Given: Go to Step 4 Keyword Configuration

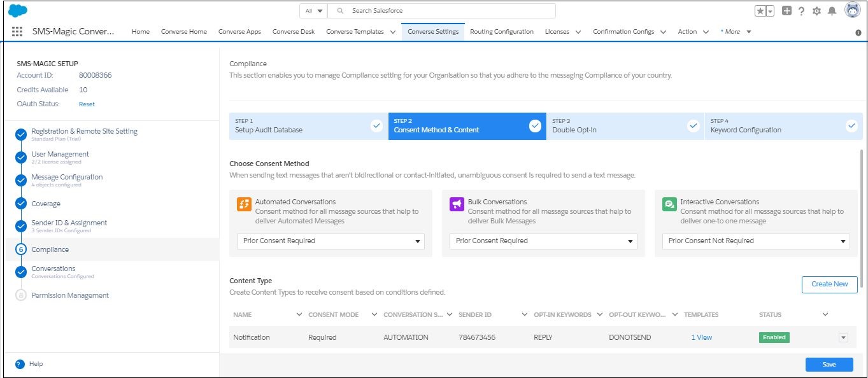Looking at the screenshot, I should pyautogui.click(x=783, y=126).
